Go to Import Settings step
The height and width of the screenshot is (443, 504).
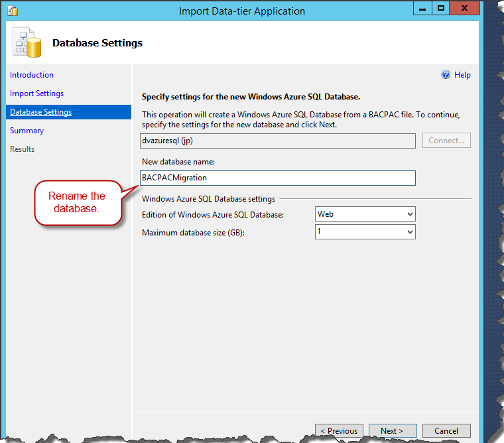click(x=36, y=94)
